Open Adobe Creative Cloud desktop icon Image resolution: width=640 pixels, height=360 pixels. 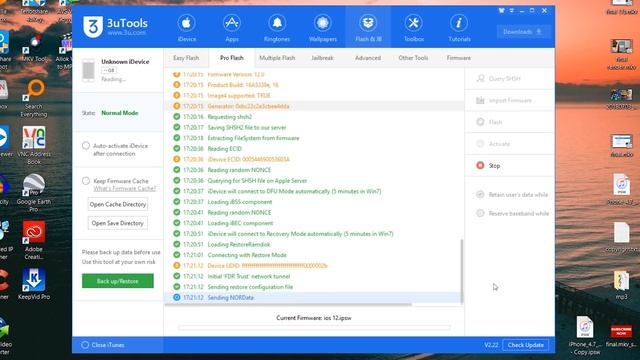click(x=34, y=241)
